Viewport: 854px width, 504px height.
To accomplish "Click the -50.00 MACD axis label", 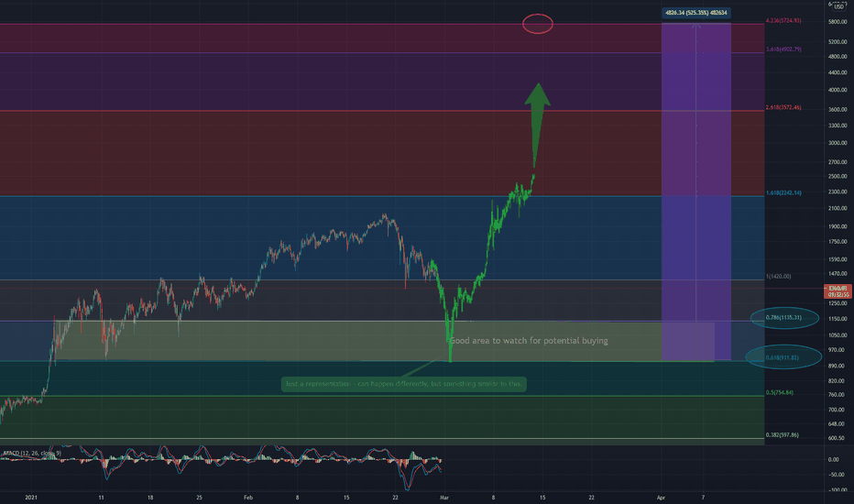I will pos(836,475).
